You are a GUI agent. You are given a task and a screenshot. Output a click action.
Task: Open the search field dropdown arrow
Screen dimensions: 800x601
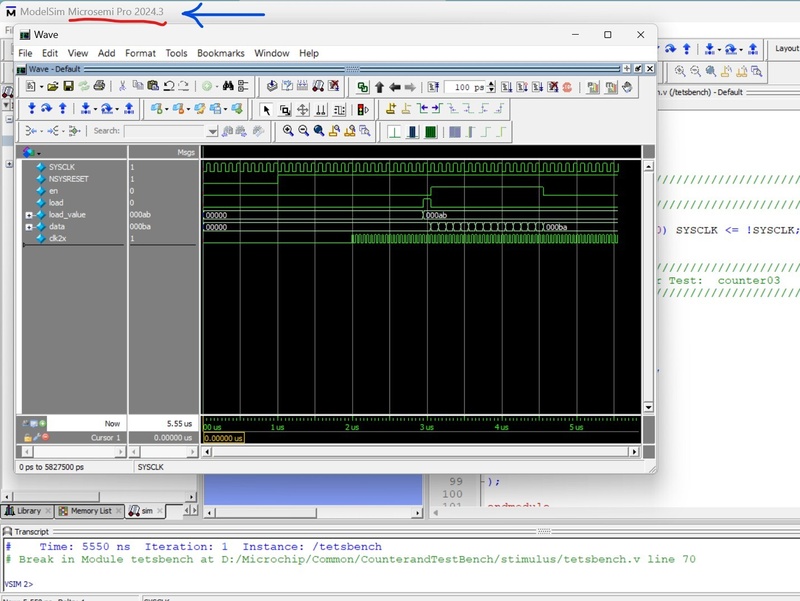point(212,131)
